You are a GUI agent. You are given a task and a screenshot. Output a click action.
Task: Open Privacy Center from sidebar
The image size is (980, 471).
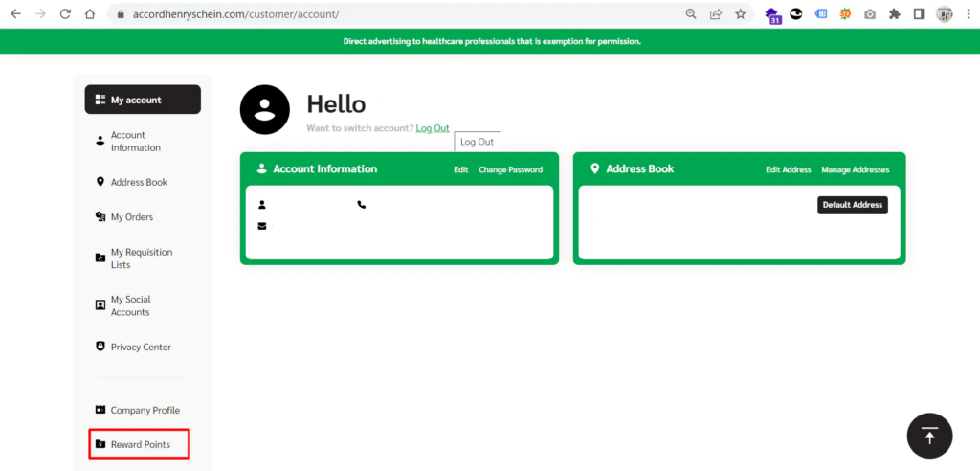[140, 347]
